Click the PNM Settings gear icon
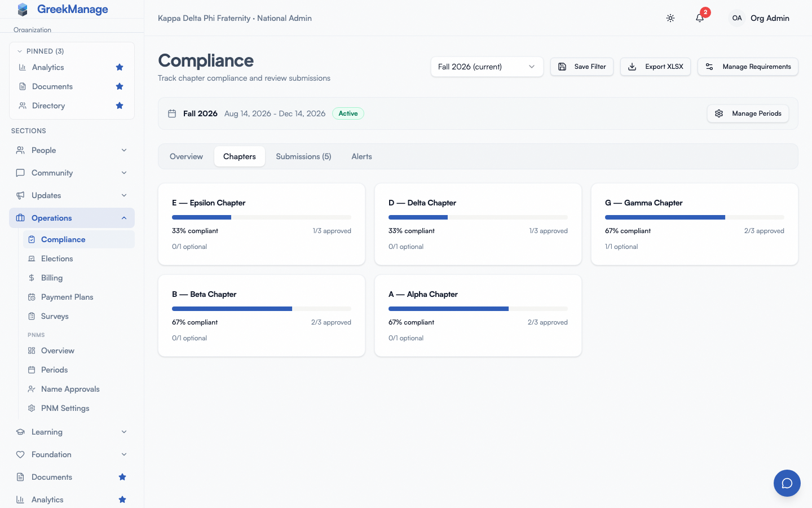The image size is (812, 508). pos(32,408)
